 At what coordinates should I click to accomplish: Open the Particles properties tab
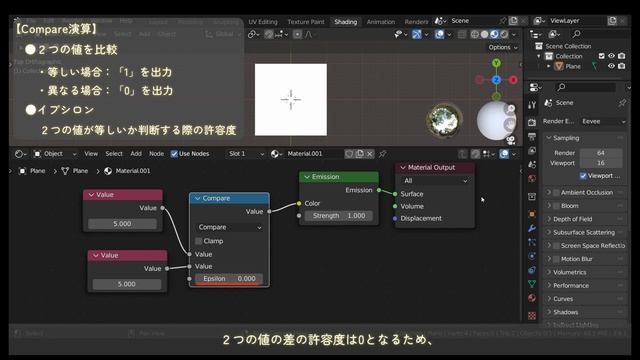tap(531, 242)
